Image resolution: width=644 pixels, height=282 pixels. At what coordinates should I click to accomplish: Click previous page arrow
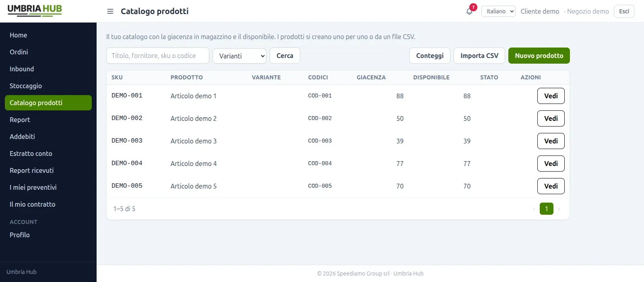click(534, 209)
